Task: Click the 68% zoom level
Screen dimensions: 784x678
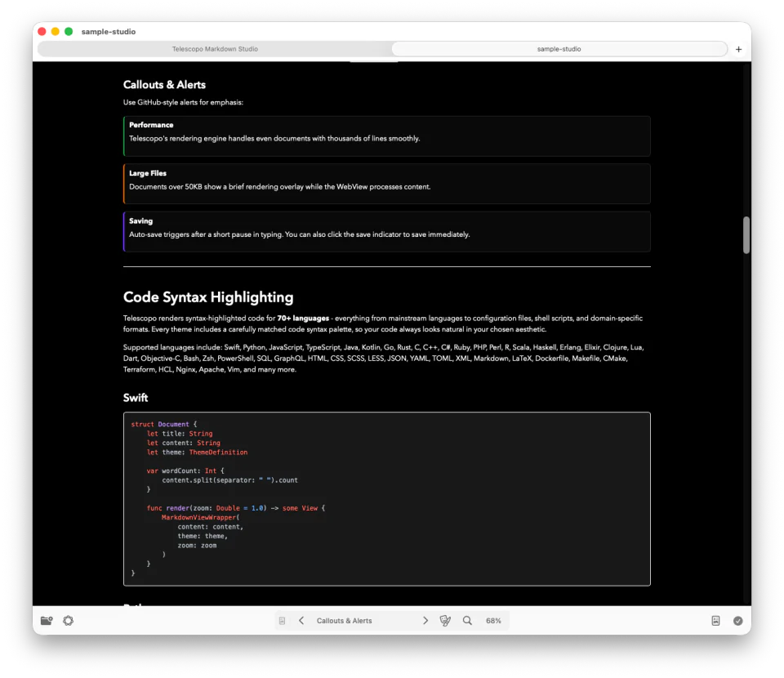Action: pos(493,621)
